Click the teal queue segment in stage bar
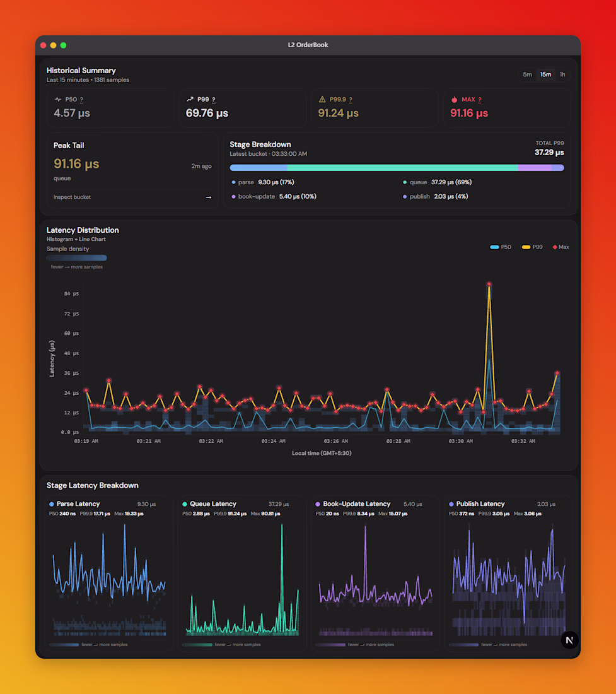The image size is (616, 694). [402, 168]
